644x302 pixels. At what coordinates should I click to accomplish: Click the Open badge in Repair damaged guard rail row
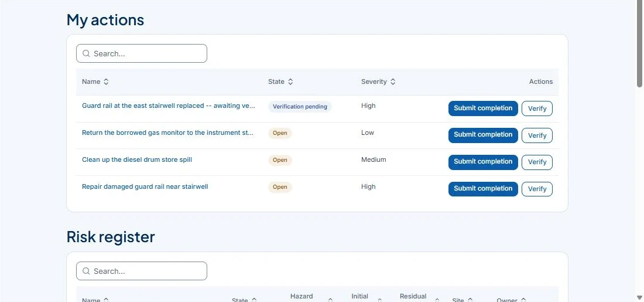280,187
